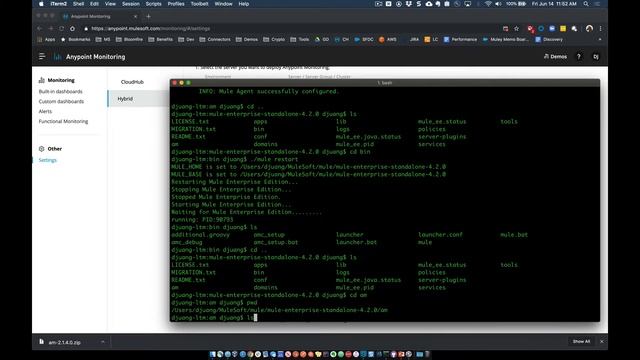Click the am-2.1.4.0.zip download item
The image size is (640, 360).
64,342
